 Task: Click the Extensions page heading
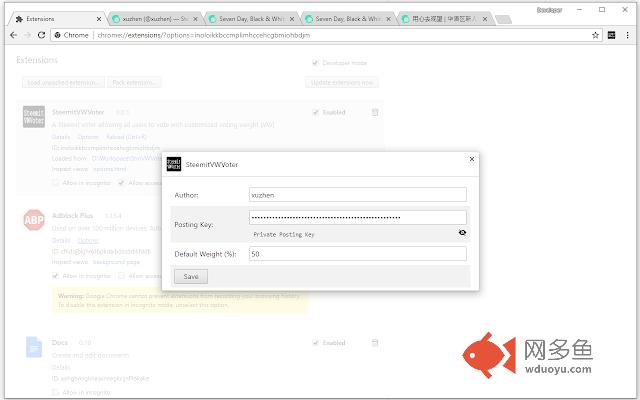(x=37, y=60)
